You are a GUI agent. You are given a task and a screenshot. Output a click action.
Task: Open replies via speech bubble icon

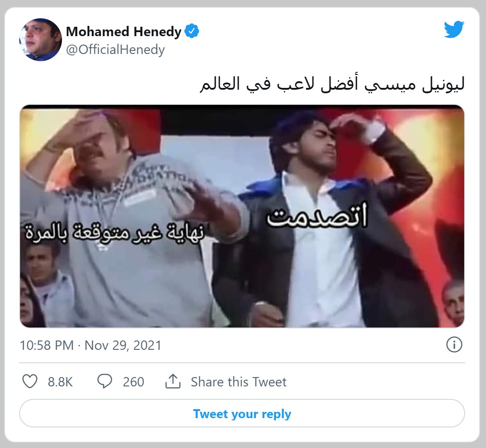105,382
